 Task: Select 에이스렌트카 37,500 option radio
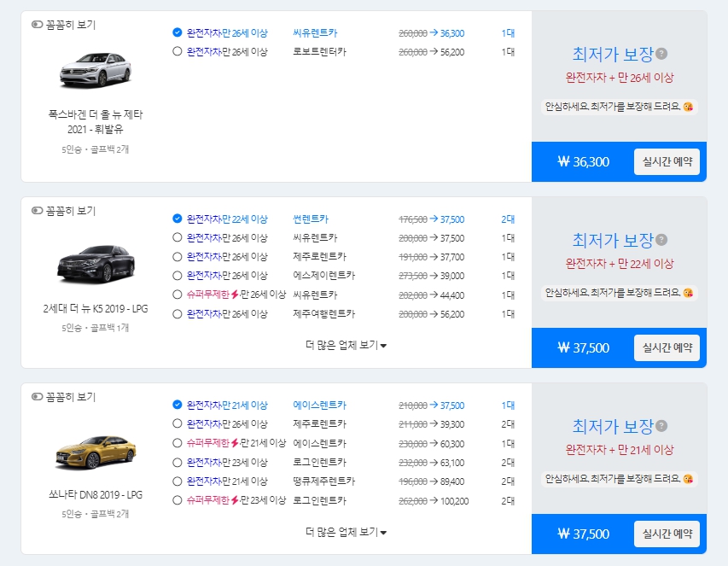coord(177,405)
